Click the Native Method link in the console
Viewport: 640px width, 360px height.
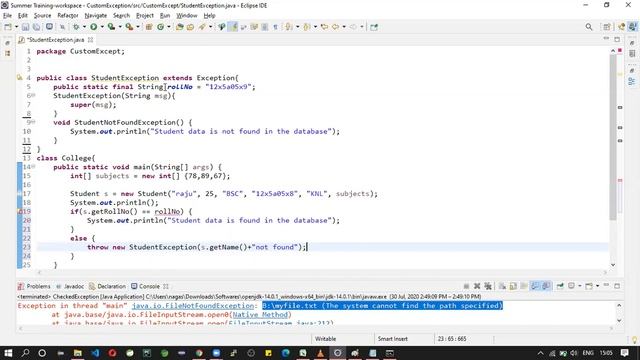[x=261, y=315]
